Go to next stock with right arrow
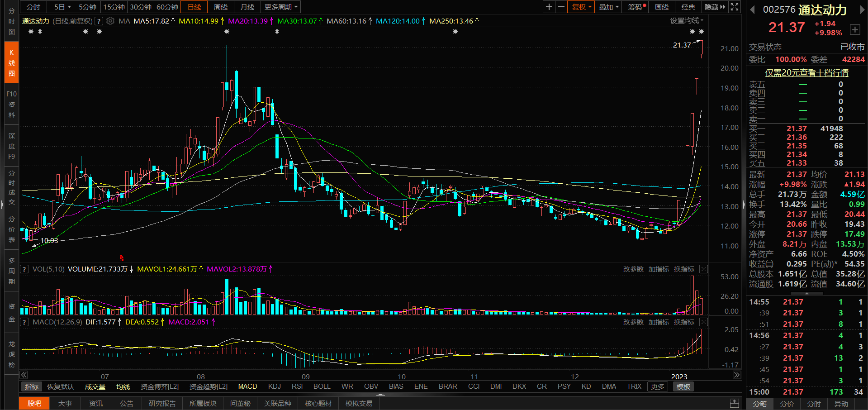The image size is (868, 410). [862, 10]
